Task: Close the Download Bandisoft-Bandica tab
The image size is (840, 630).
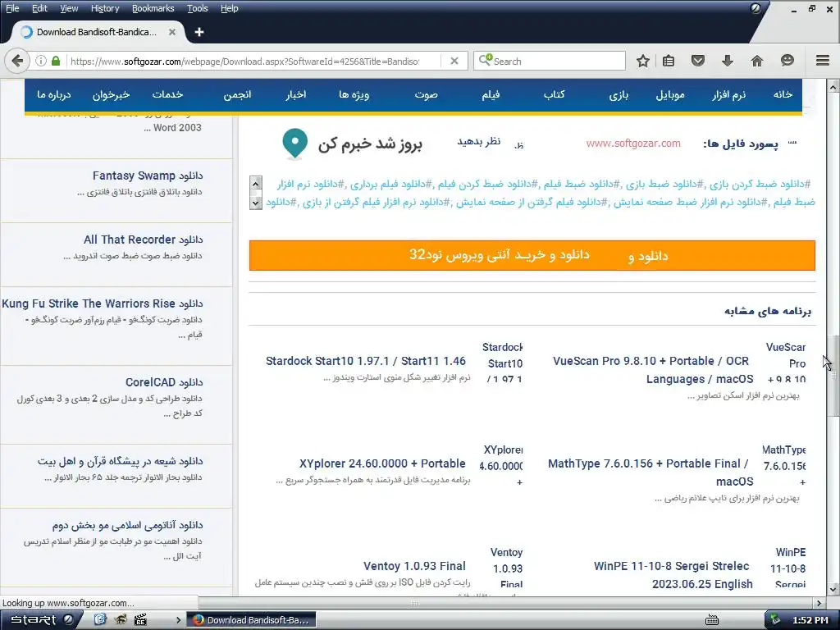Action: 172,32
